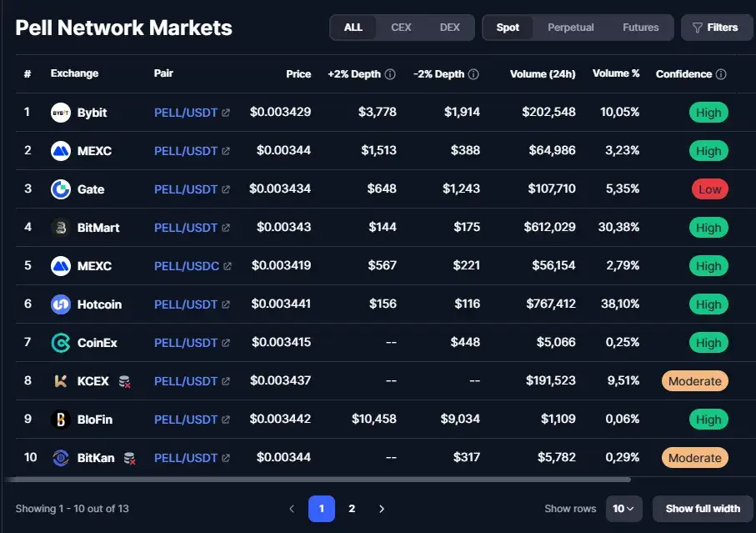Click external link icon in BitMart row
This screenshot has width=756, height=533.
226,227
